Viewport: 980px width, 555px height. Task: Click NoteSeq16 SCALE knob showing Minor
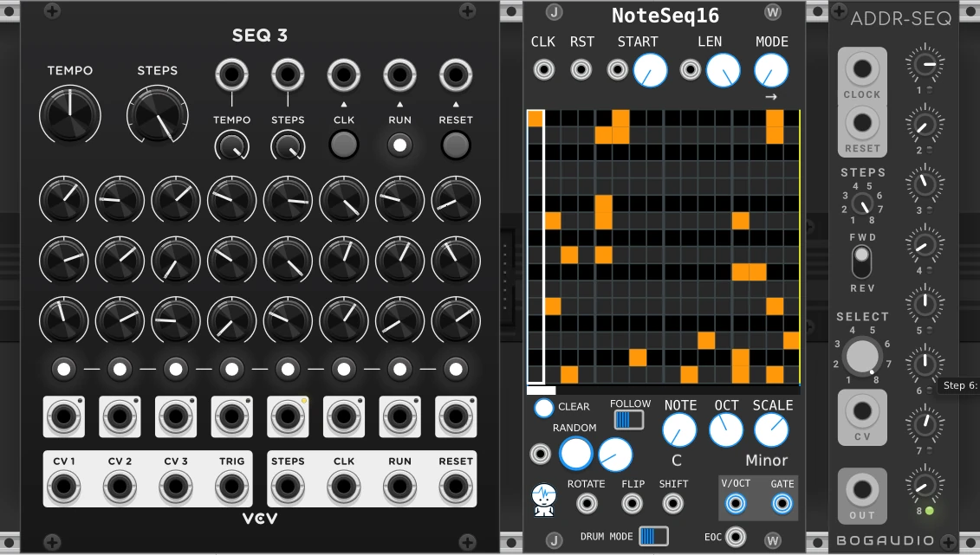click(771, 430)
